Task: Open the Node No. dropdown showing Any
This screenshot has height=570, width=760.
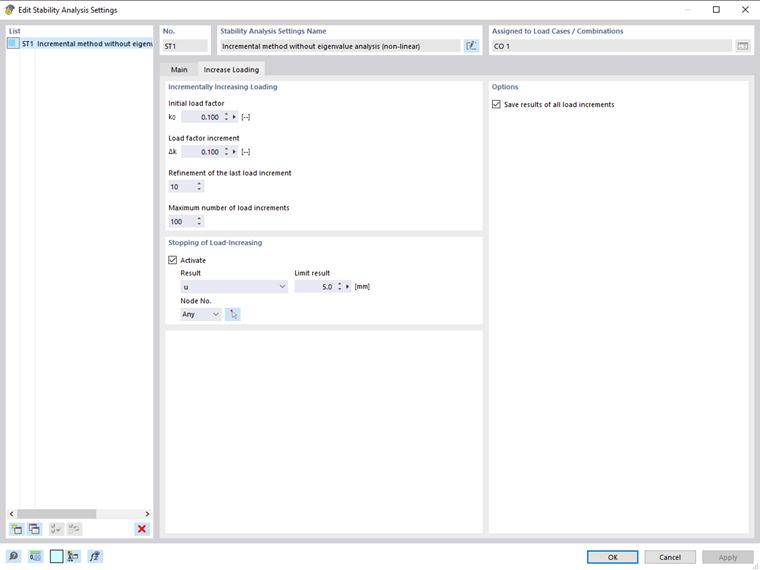Action: pyautogui.click(x=201, y=315)
